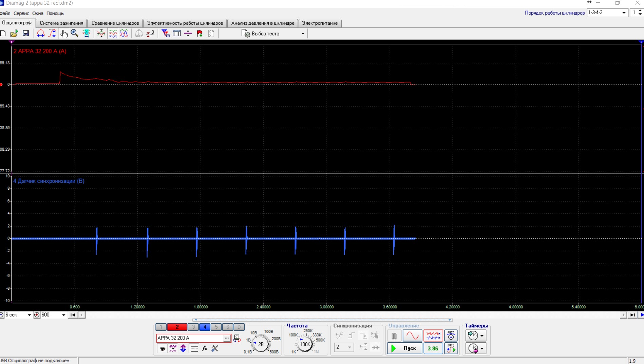The image size is (644, 364).
Task: Activate horizontal measurement cursor tool
Action: [40, 33]
